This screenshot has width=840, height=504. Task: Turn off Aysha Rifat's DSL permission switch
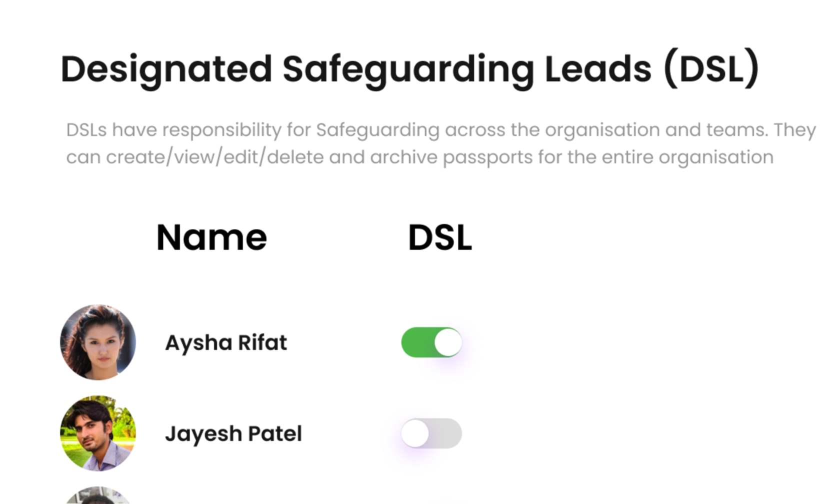coord(432,342)
